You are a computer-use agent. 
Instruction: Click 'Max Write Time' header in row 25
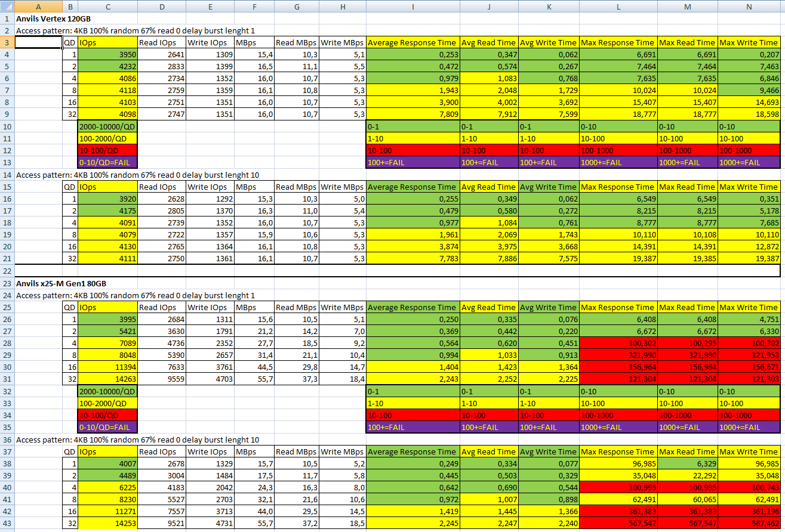tap(749, 307)
